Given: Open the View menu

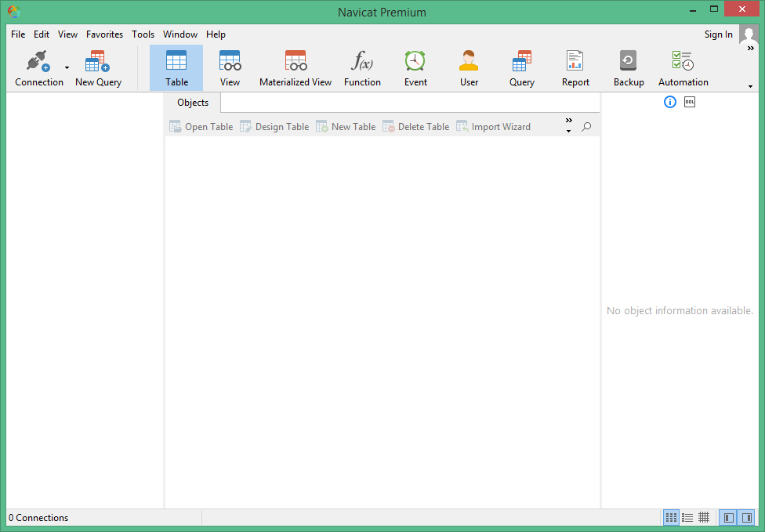Looking at the screenshot, I should 67,34.
